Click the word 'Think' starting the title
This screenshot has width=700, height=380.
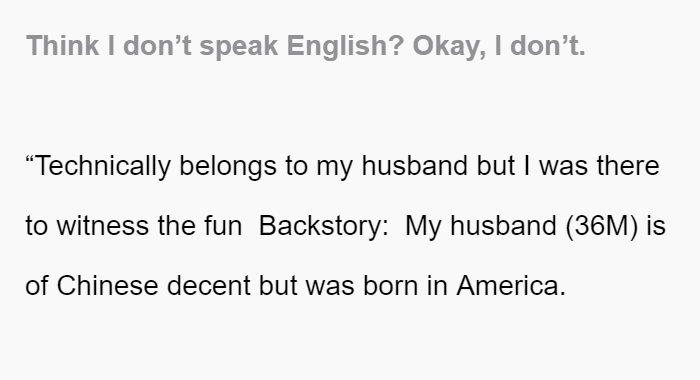point(62,46)
